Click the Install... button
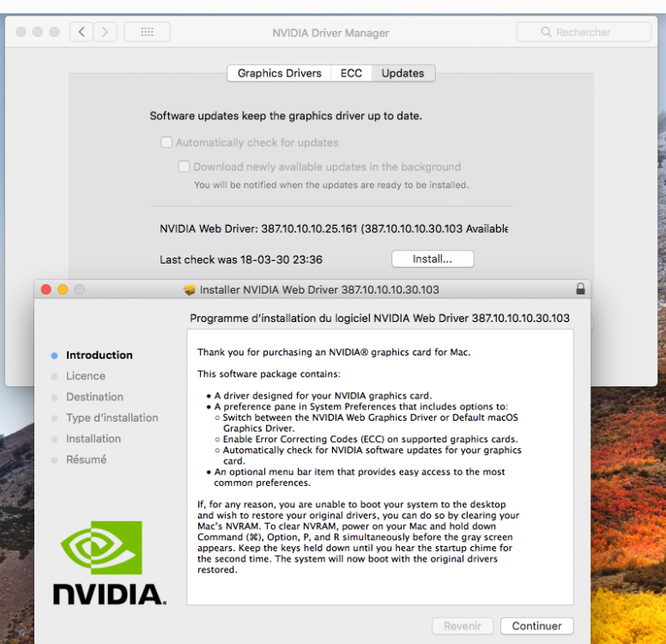This screenshot has width=666, height=644. click(433, 258)
